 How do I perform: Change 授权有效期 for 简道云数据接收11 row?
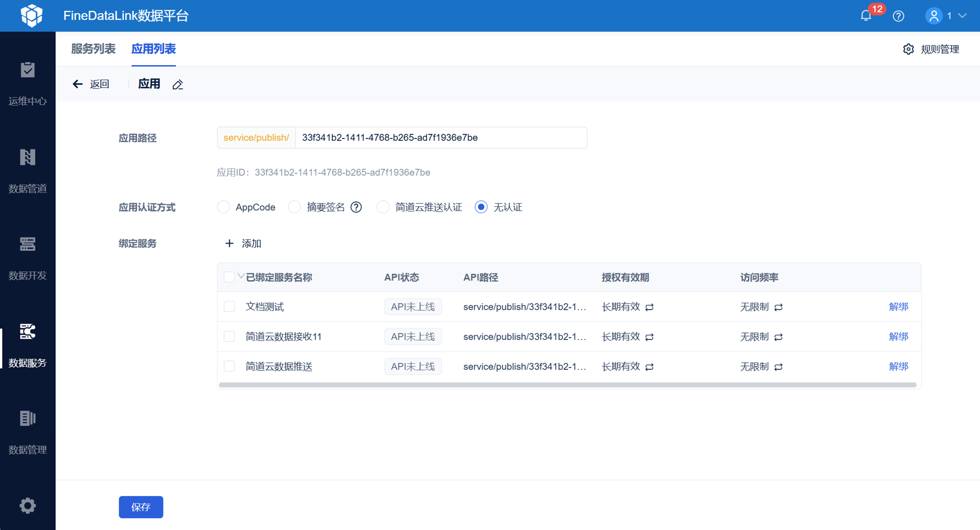pyautogui.click(x=649, y=337)
